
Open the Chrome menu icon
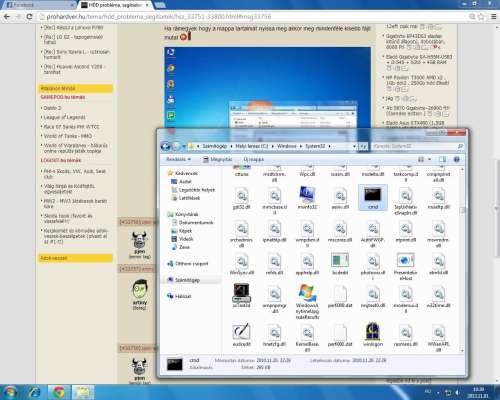pyautogui.click(x=494, y=16)
